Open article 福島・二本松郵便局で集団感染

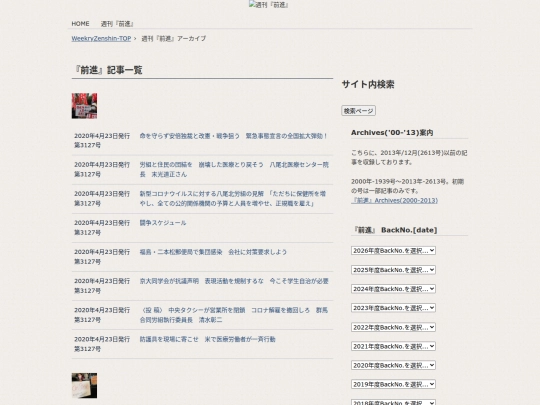[x=213, y=252]
